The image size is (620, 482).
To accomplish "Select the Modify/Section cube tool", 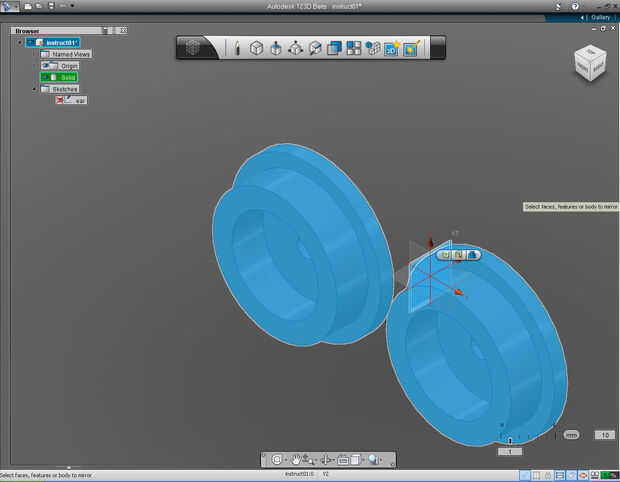I will pos(315,48).
